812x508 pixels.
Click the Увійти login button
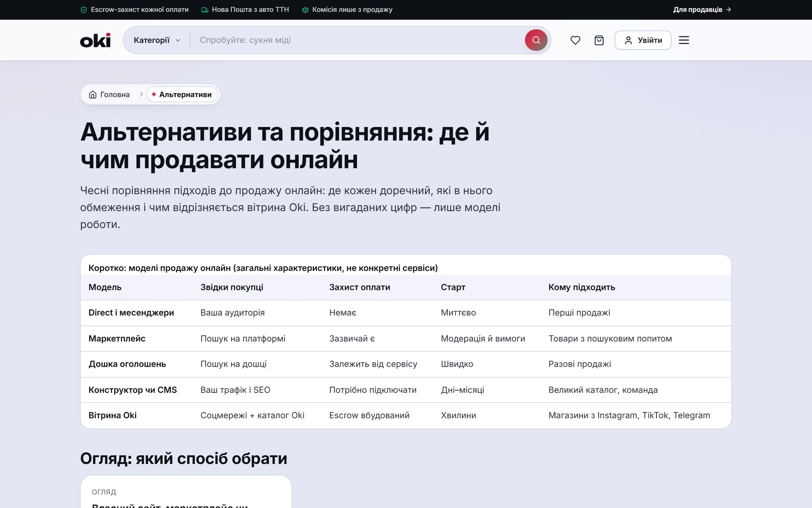point(643,40)
